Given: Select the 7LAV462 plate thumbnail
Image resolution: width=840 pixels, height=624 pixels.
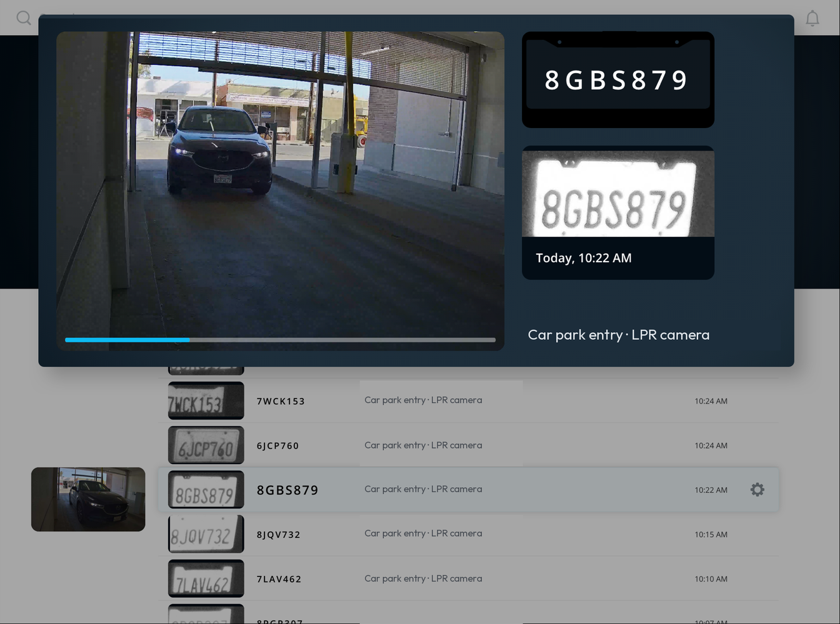Looking at the screenshot, I should (206, 578).
